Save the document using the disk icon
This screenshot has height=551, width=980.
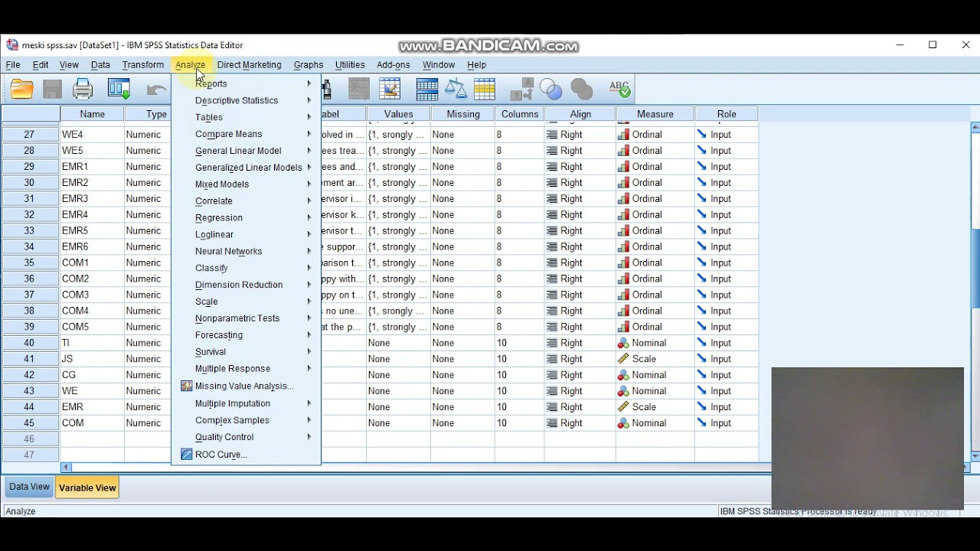52,90
